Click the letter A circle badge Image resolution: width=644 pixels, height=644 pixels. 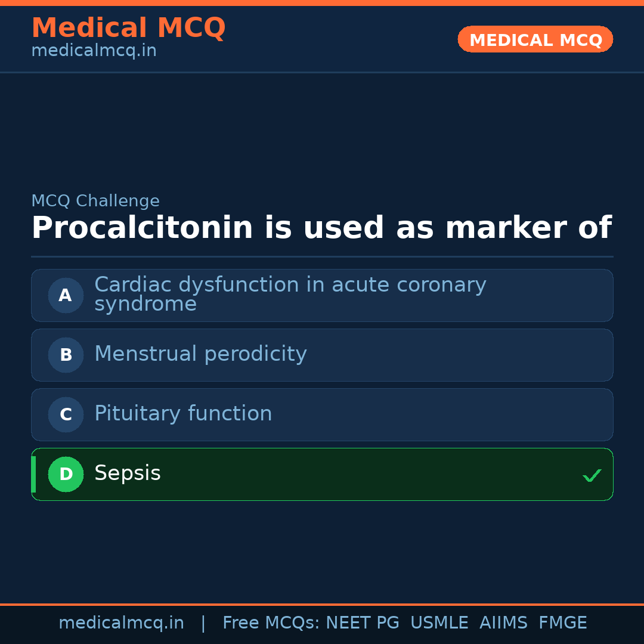coord(66,295)
